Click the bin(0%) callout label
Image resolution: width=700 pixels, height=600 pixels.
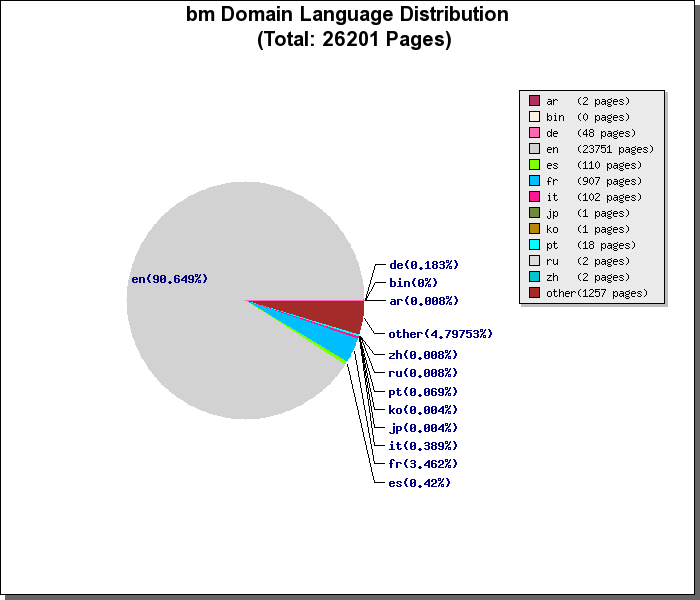tap(413, 283)
